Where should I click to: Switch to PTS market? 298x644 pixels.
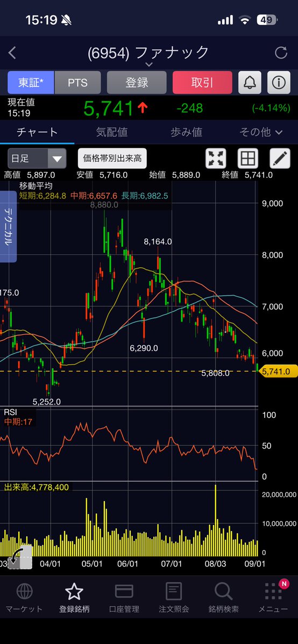(x=78, y=83)
